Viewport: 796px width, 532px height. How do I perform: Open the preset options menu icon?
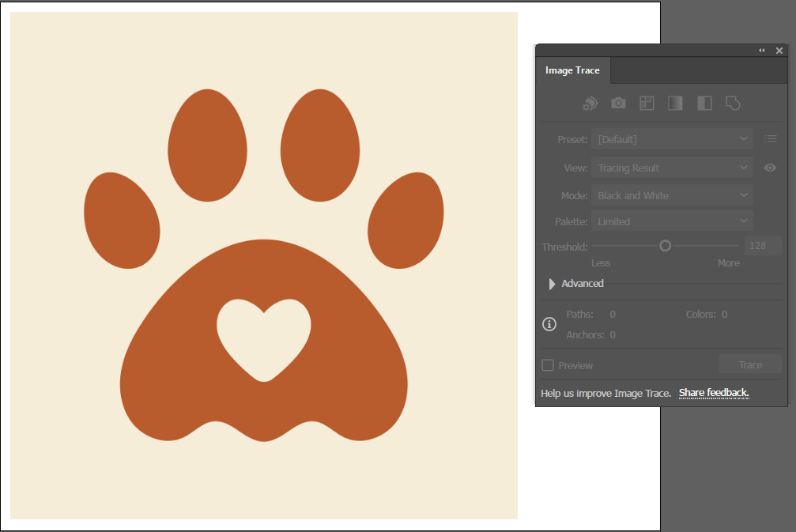coord(771,138)
